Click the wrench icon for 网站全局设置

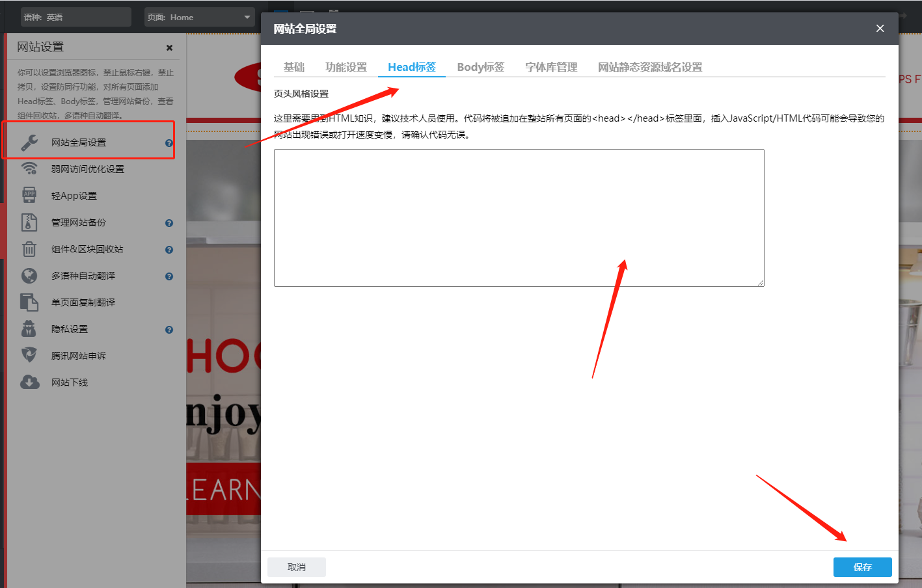click(29, 142)
